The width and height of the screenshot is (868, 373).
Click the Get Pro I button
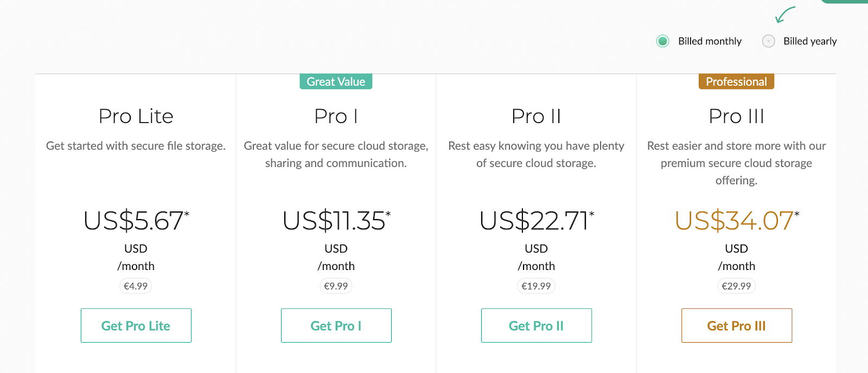(x=336, y=326)
